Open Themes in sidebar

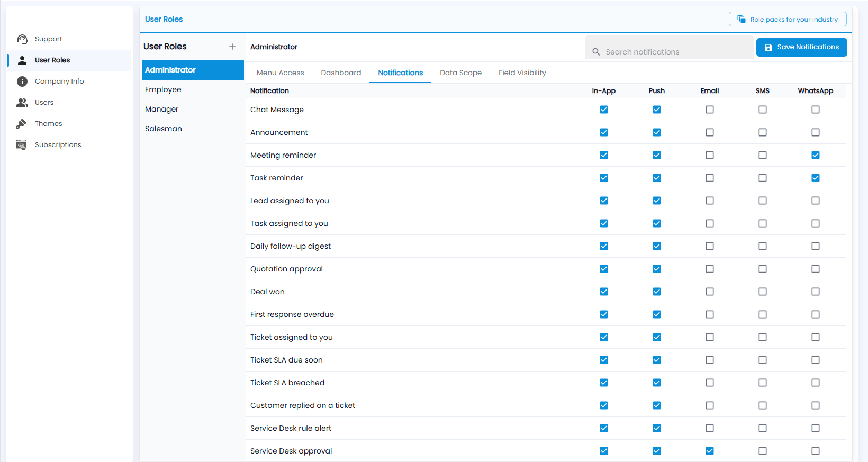[69, 124]
